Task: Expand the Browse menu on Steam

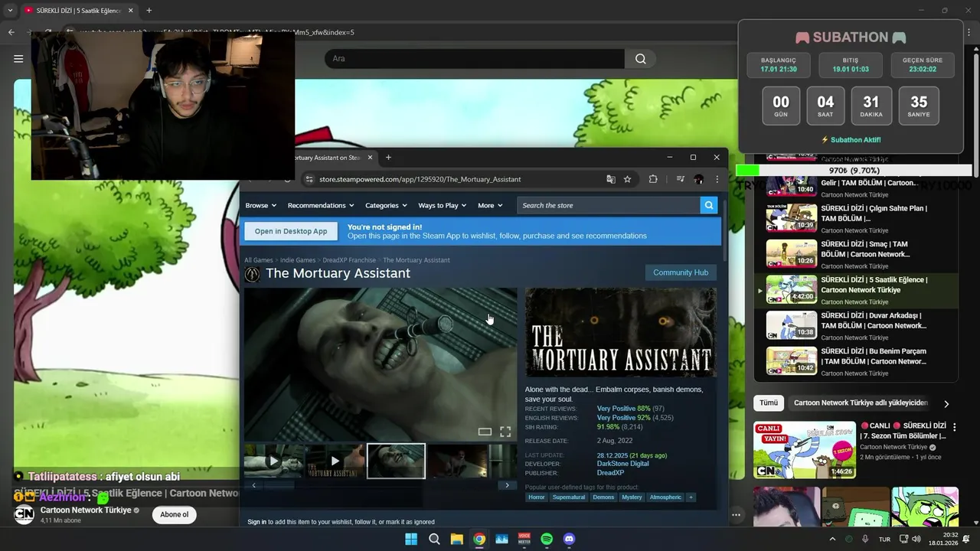Action: (260, 205)
